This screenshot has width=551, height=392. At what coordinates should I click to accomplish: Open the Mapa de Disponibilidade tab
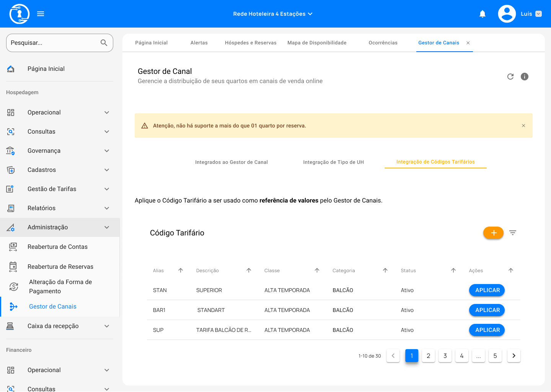point(317,43)
